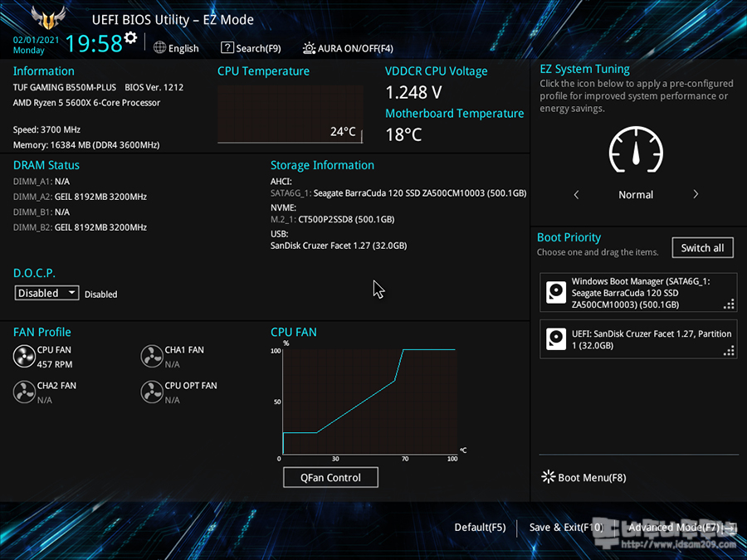Click the 24°C CPU temperature reading

pos(343,131)
